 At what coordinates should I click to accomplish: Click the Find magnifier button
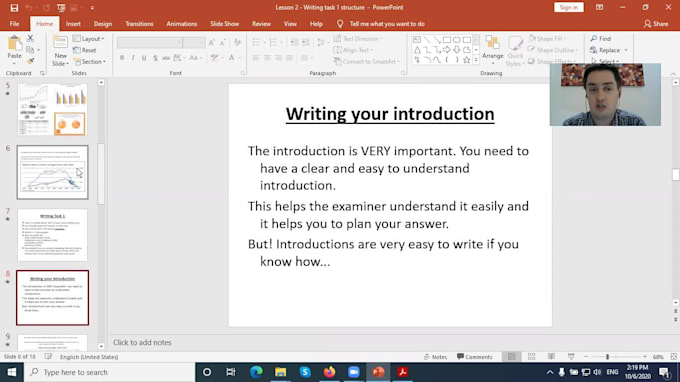601,39
